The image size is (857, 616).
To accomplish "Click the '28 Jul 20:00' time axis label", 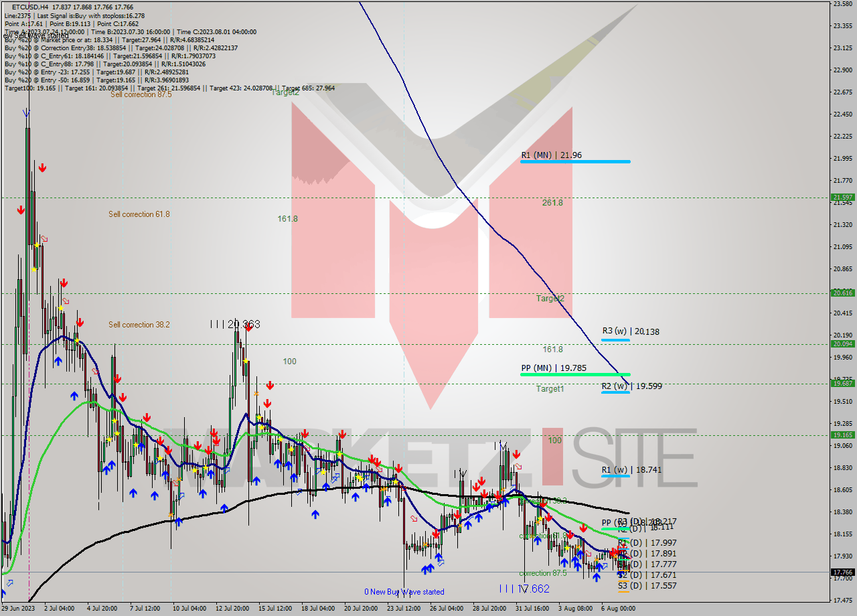I will tap(489, 609).
